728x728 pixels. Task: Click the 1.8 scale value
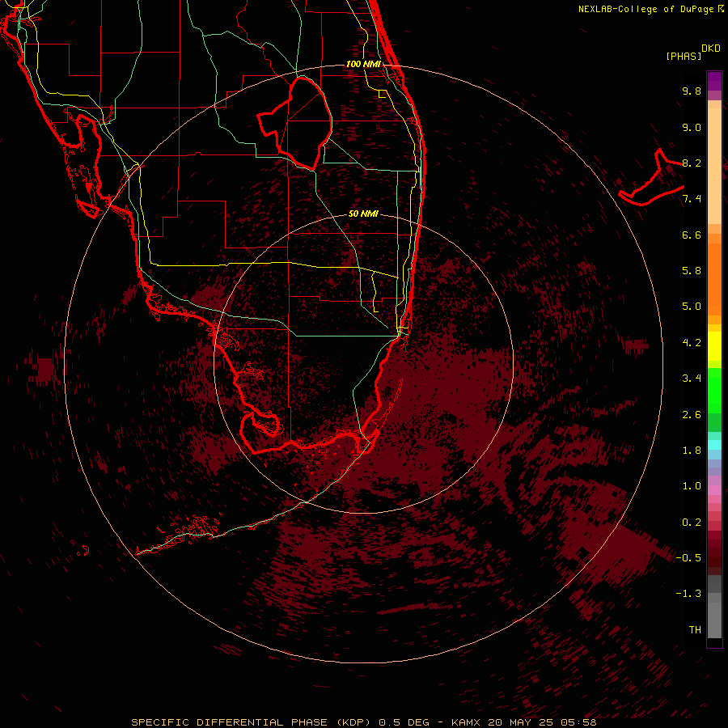(x=692, y=451)
